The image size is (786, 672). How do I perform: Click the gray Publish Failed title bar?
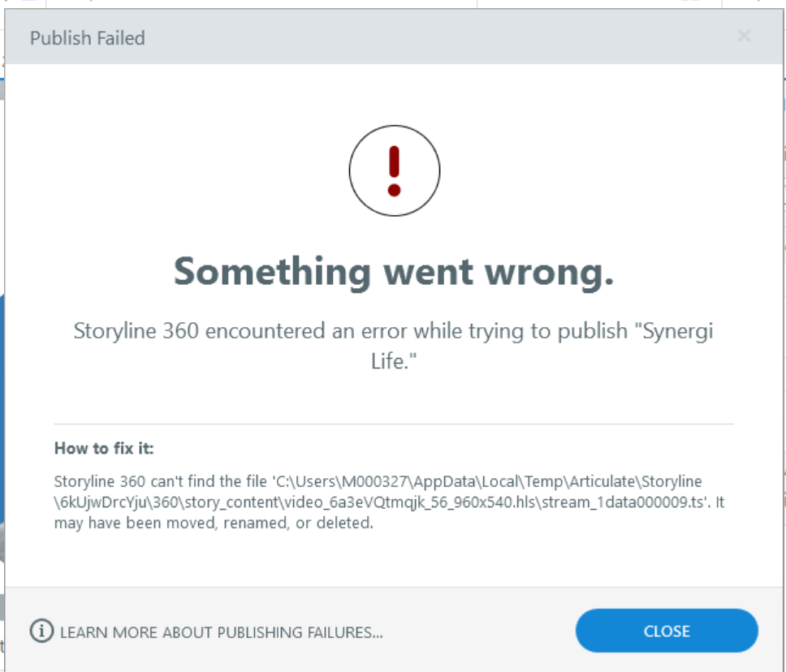coord(394,37)
